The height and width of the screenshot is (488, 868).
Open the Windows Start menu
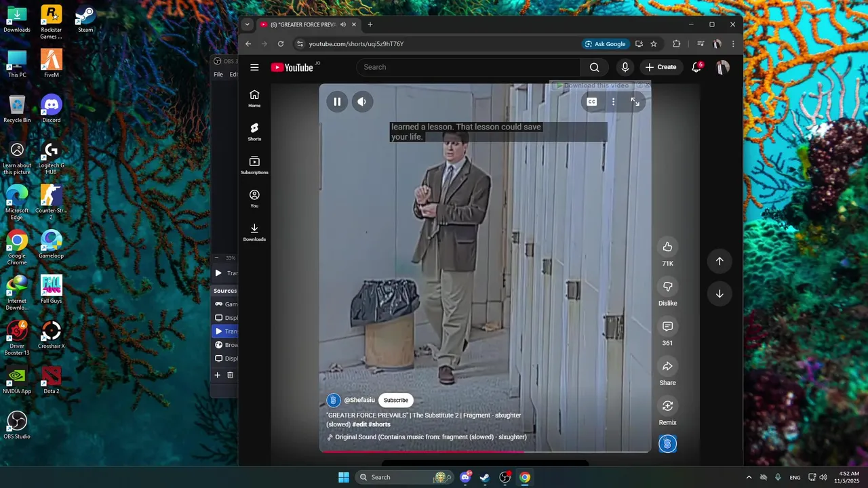[x=344, y=477]
